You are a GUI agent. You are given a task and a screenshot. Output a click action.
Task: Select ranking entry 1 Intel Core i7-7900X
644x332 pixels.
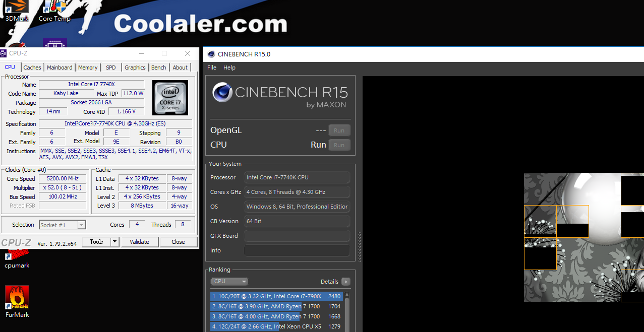[276, 296]
